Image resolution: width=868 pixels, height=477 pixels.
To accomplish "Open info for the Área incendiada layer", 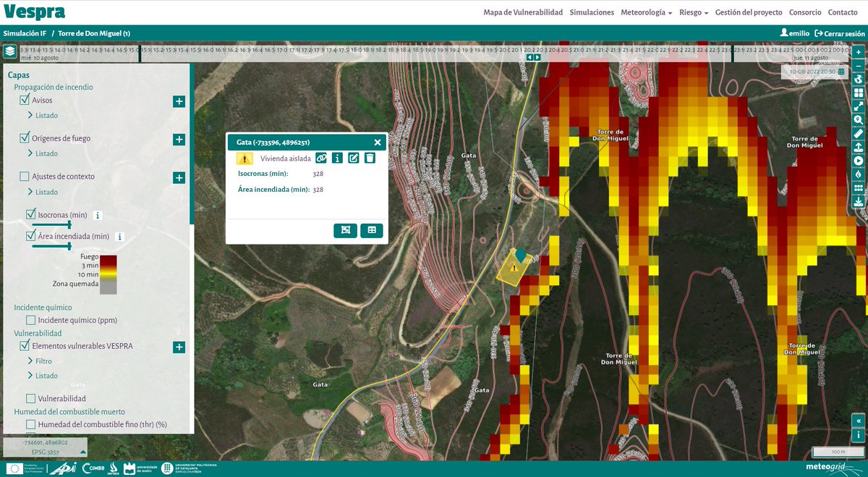I will (120, 236).
